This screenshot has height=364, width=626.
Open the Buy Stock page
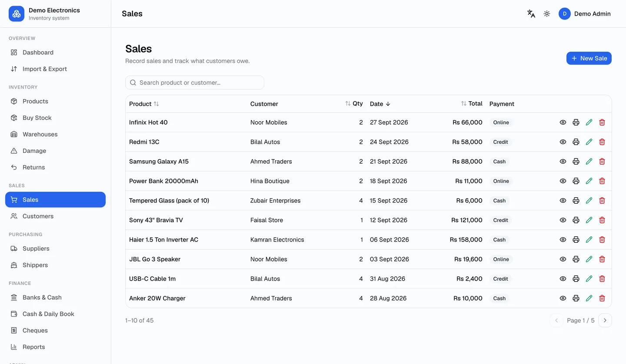tap(55, 118)
